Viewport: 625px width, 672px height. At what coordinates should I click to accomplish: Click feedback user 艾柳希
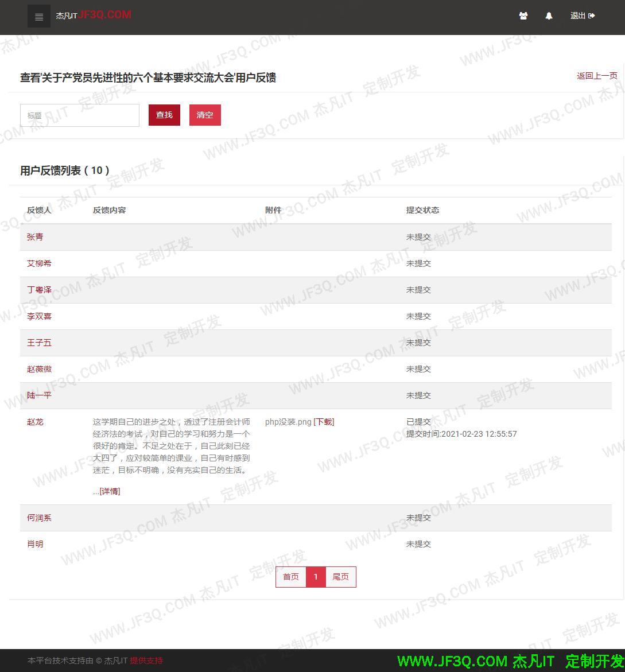(39, 263)
